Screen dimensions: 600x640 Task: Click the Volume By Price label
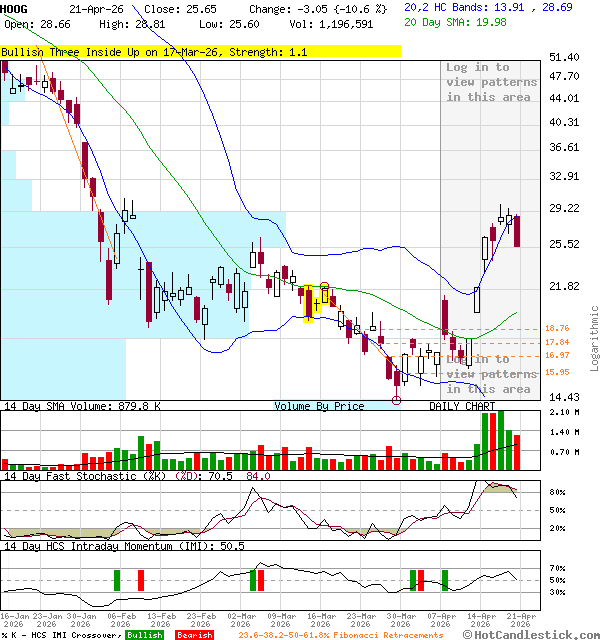(x=320, y=406)
